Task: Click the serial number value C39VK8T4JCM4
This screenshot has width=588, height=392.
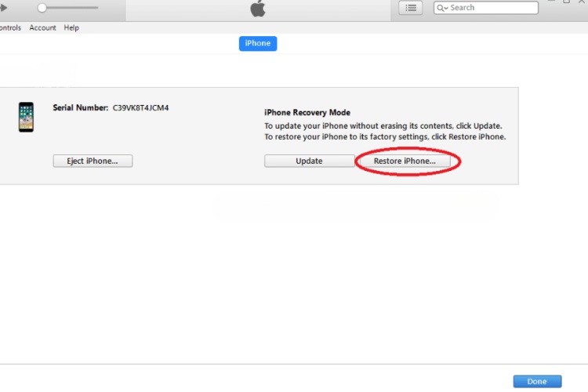Action: 141,107
